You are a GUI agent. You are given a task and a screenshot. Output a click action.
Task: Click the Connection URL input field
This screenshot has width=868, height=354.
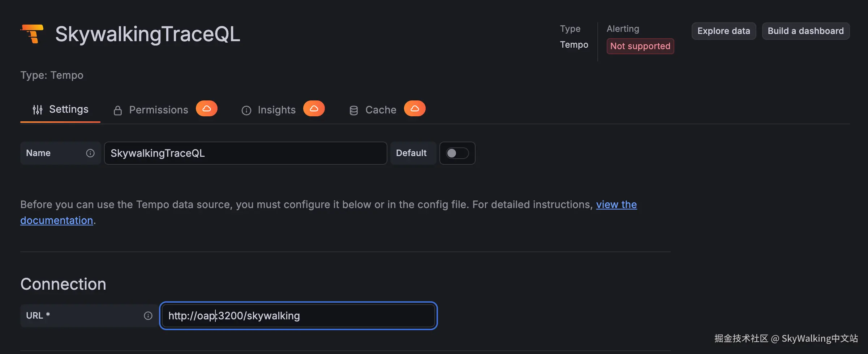298,316
